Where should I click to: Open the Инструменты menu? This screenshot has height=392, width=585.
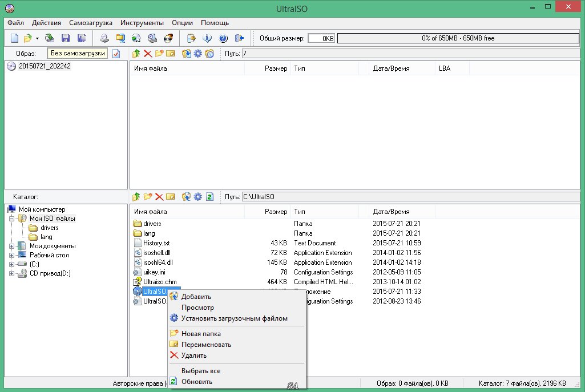[x=142, y=23]
